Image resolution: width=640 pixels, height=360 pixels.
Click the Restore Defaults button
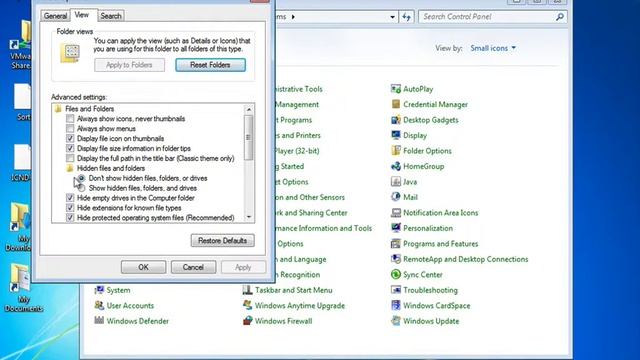pos(222,240)
